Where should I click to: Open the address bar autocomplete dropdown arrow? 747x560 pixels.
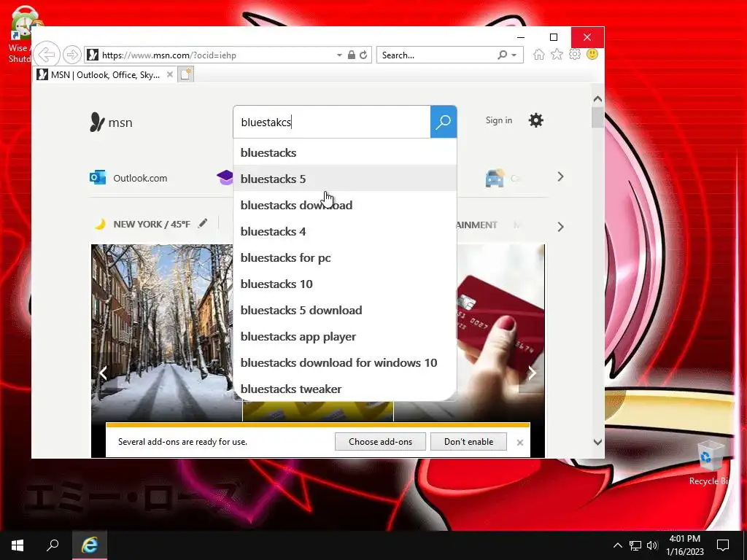[339, 55]
